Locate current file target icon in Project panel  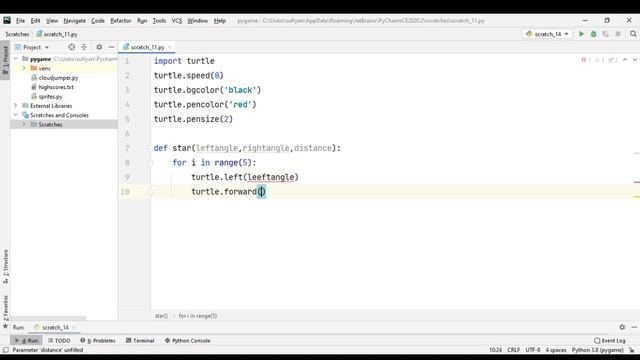71,47
